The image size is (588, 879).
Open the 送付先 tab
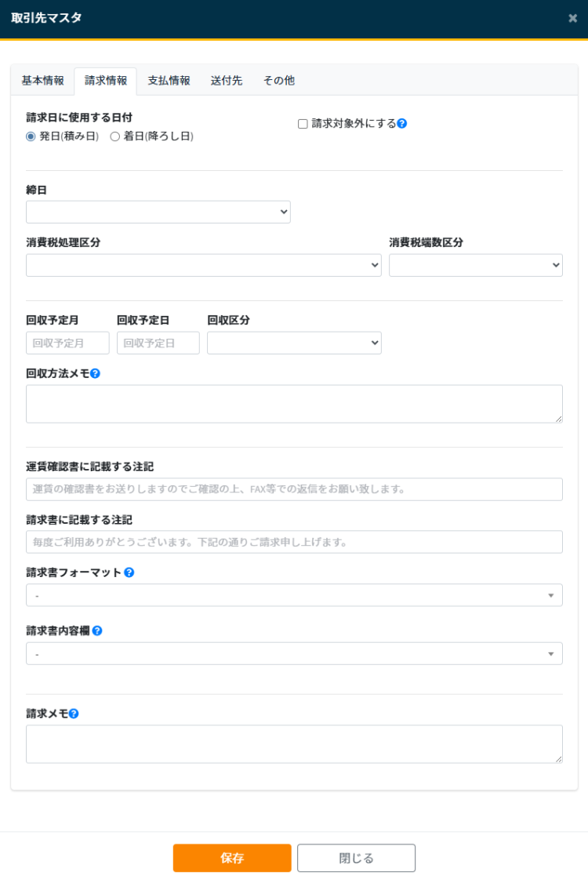(227, 81)
